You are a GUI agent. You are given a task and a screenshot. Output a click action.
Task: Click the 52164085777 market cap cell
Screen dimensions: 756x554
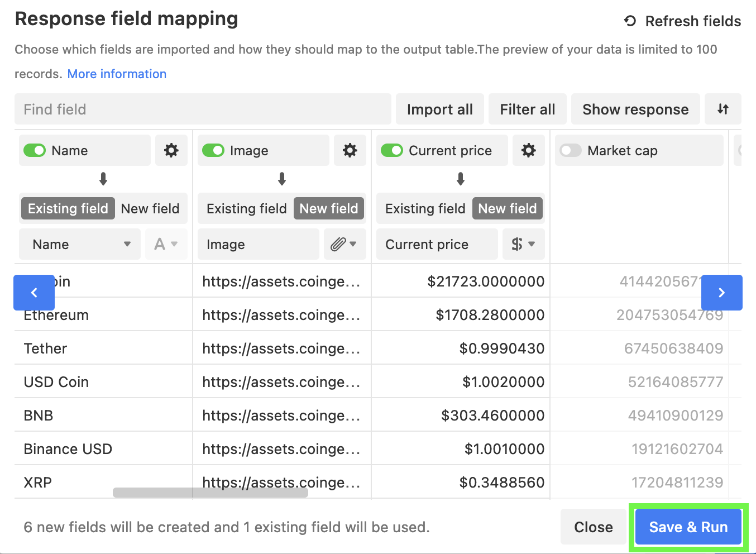639,381
